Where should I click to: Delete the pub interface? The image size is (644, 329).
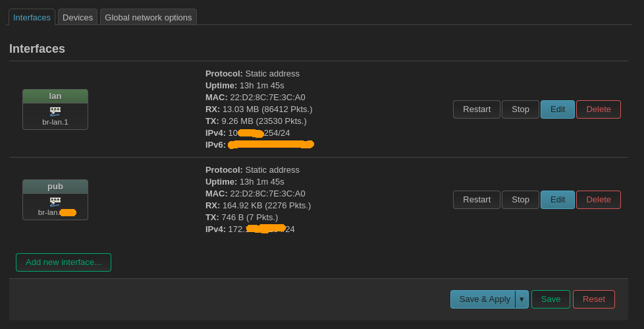[599, 200]
